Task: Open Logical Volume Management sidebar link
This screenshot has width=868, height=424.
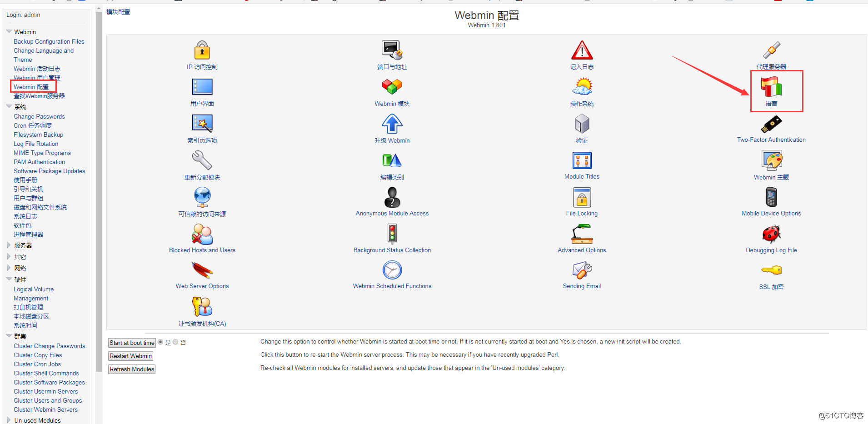Action: (34, 294)
